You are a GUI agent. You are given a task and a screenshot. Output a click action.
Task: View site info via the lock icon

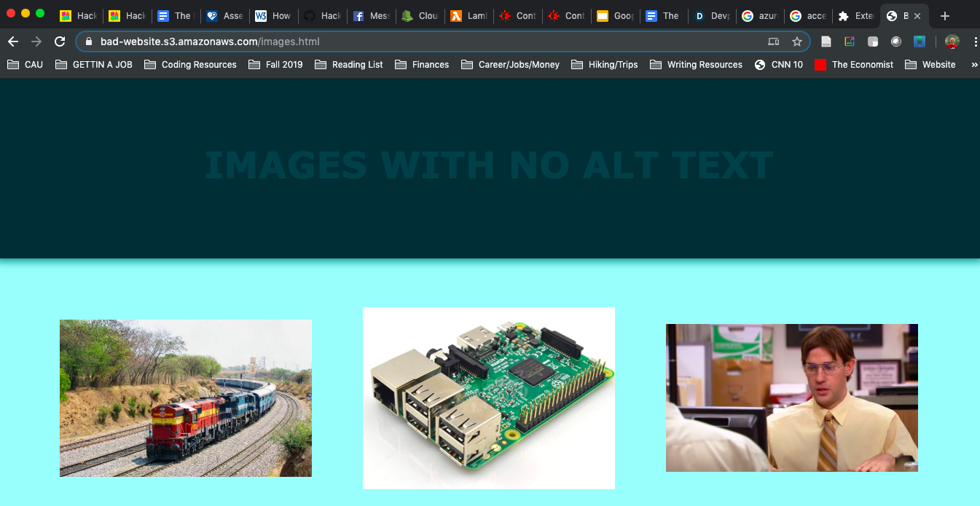pos(89,41)
